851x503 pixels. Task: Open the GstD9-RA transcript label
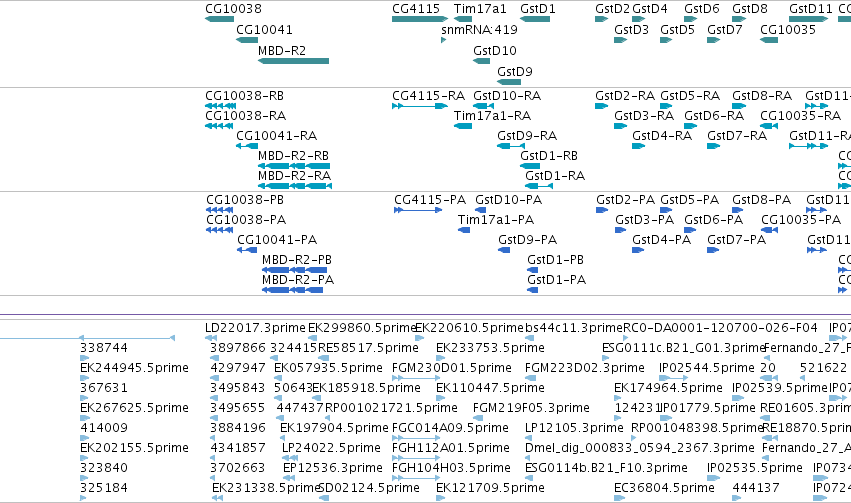528,136
